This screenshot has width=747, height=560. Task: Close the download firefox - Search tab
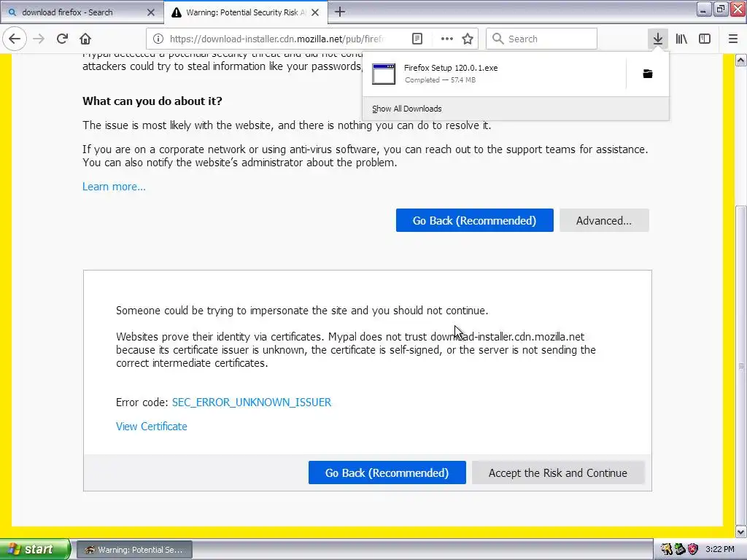pos(151,12)
